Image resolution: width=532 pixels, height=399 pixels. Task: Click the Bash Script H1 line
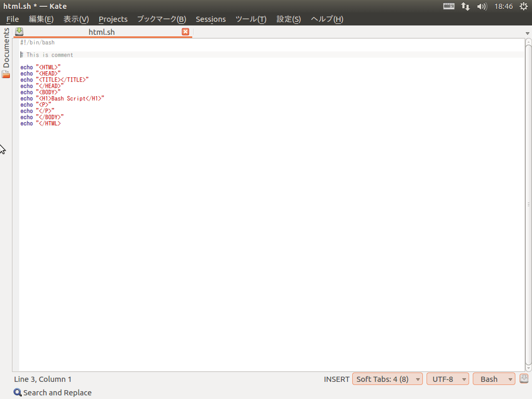click(62, 98)
